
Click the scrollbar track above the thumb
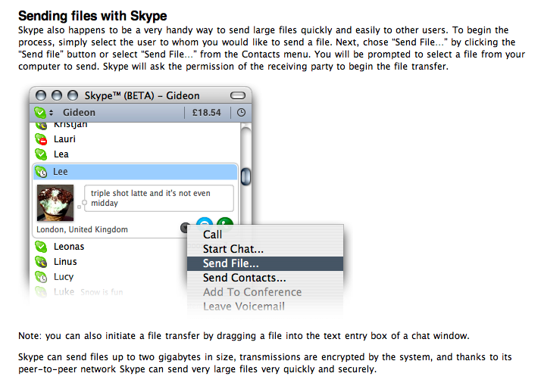pos(245,148)
